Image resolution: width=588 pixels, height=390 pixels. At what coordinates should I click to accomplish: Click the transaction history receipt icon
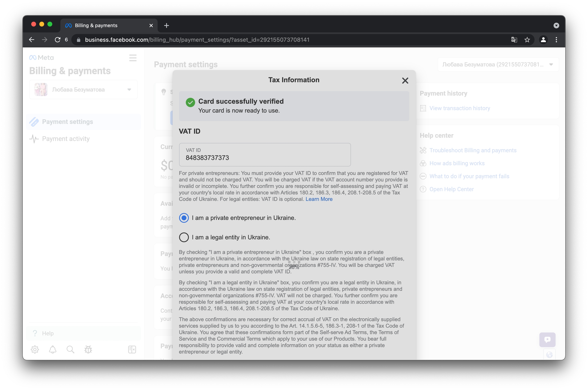pos(423,108)
